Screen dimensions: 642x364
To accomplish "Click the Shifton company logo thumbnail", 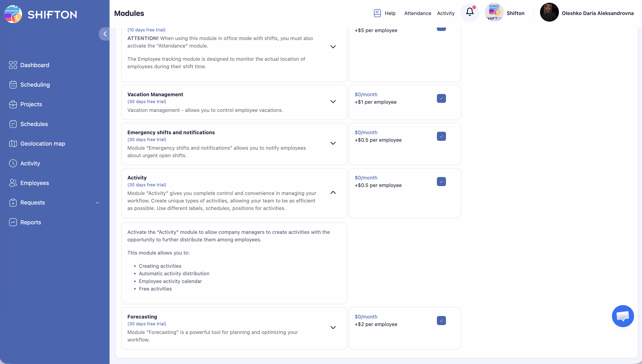I will pyautogui.click(x=494, y=13).
